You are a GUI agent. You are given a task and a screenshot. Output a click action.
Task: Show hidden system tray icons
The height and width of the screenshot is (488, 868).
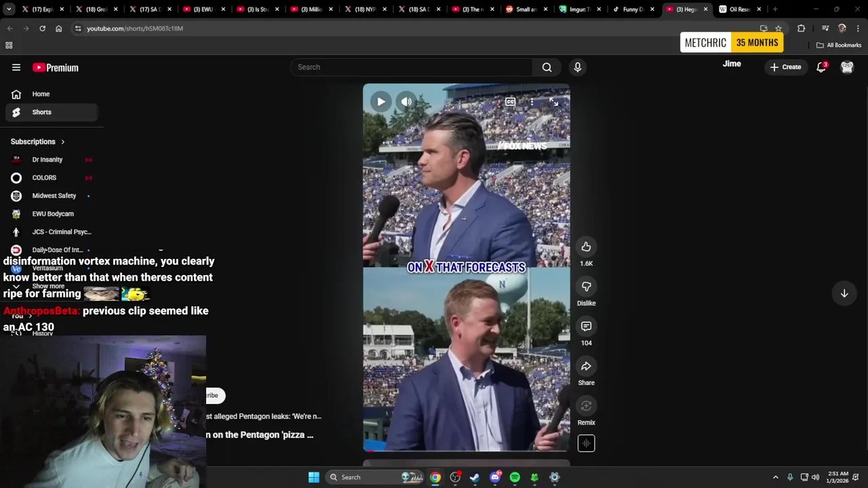776,477
